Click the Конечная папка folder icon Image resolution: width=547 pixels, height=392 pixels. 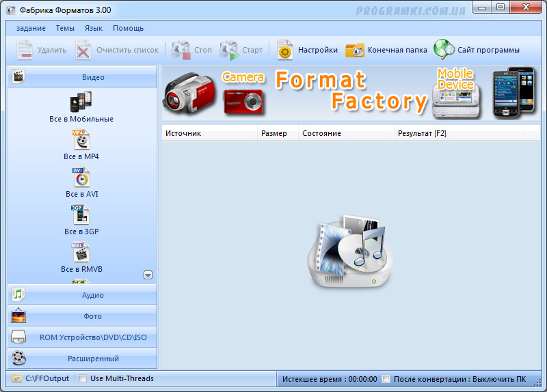[355, 51]
